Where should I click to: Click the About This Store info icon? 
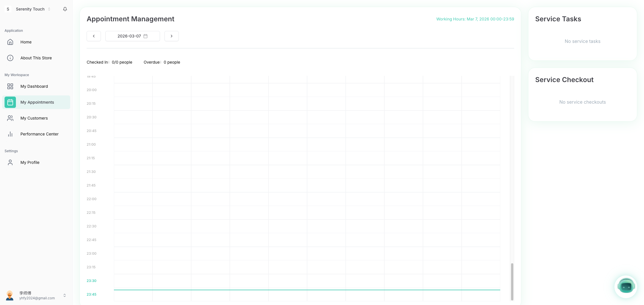[x=10, y=58]
